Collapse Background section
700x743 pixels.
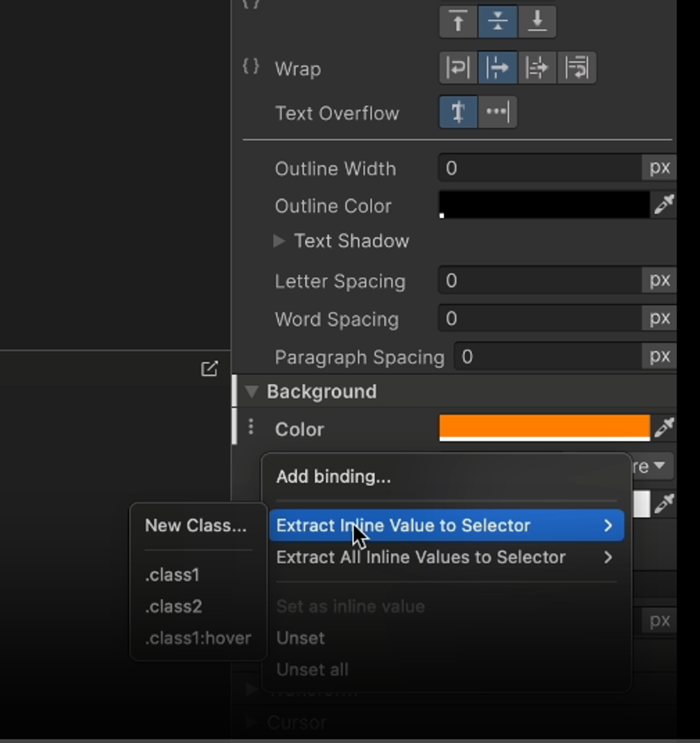(252, 392)
